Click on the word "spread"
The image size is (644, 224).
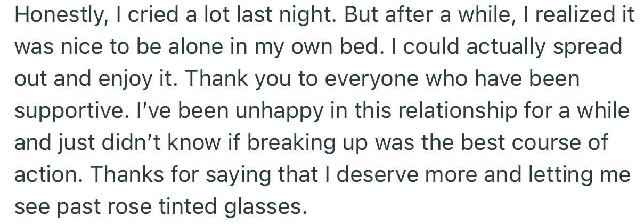click(588, 47)
